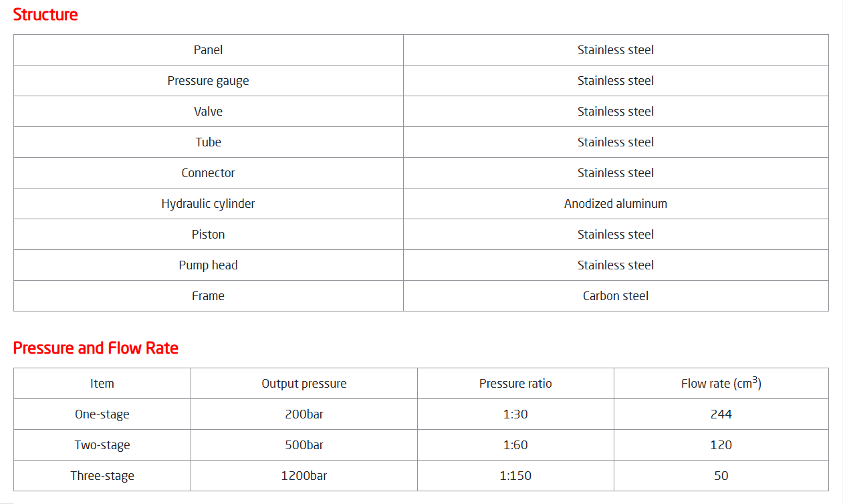Select the Pressure ratio column header

point(515,384)
